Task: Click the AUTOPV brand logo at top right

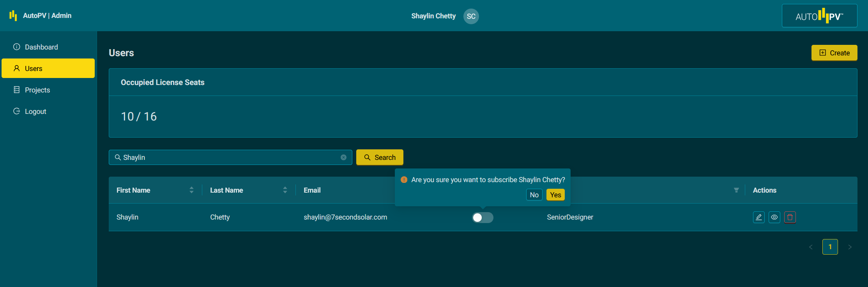Action: pos(819,16)
